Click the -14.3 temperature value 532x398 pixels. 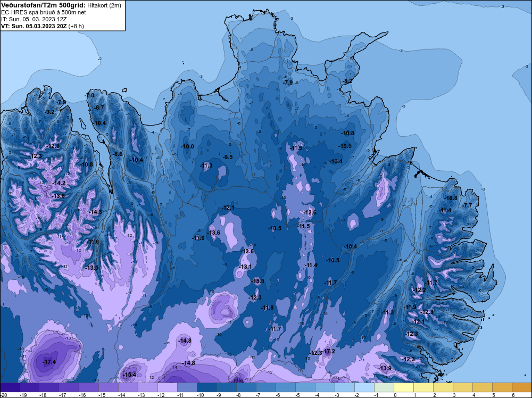(95, 212)
